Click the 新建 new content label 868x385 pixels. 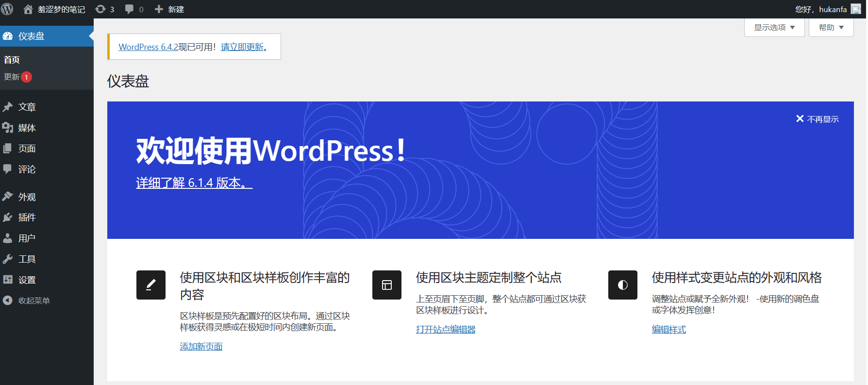pos(176,9)
